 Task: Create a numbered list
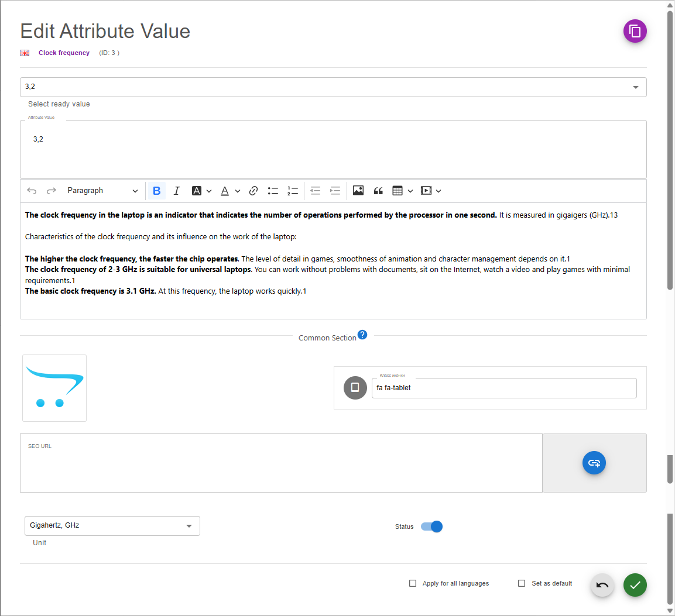point(293,191)
